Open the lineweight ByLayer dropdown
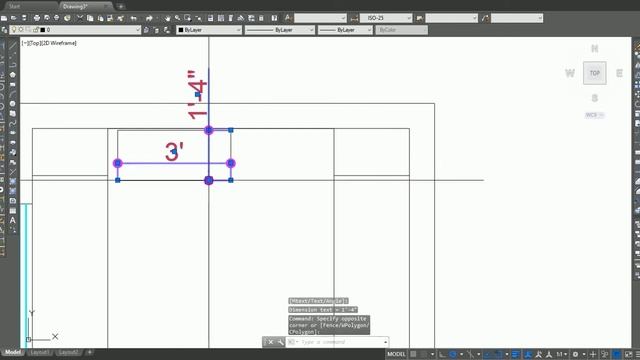 point(369,30)
